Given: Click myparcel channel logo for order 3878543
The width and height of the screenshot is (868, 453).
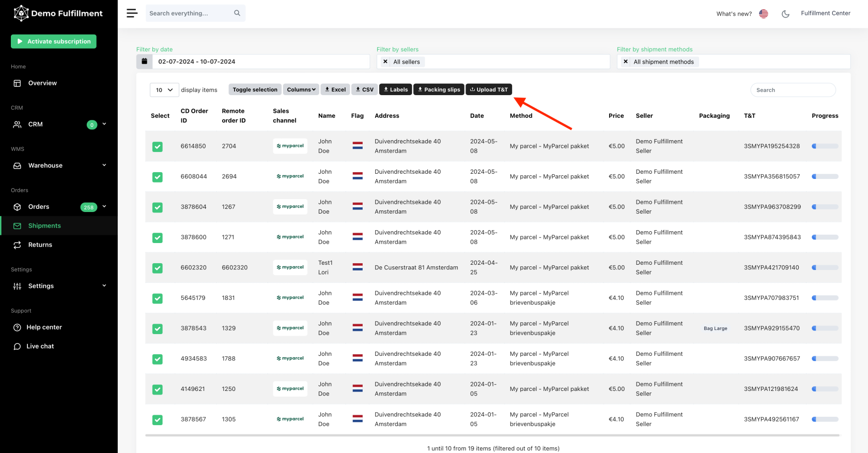Looking at the screenshot, I should tap(290, 328).
